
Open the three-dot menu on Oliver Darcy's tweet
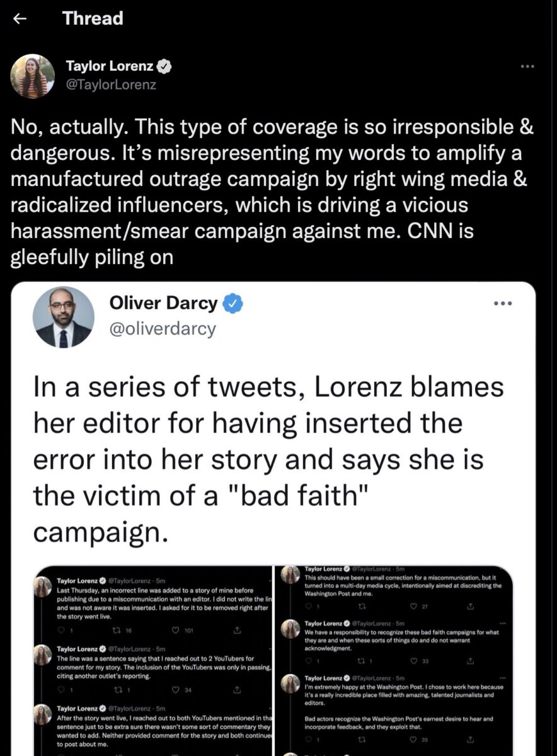(503, 303)
